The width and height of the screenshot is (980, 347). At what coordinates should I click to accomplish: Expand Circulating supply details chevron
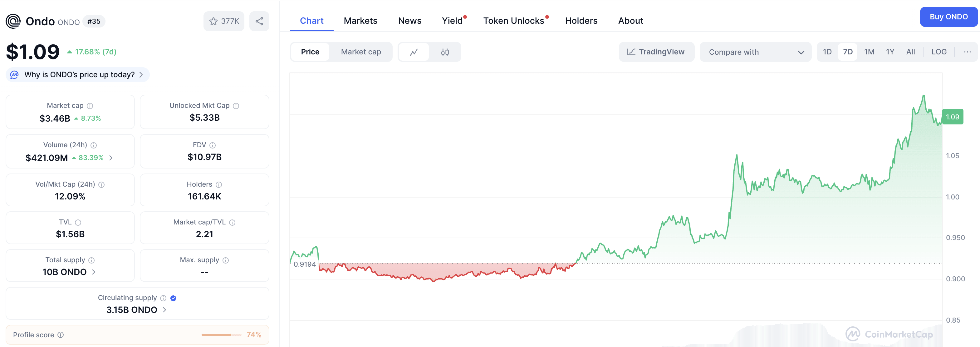coord(164,310)
